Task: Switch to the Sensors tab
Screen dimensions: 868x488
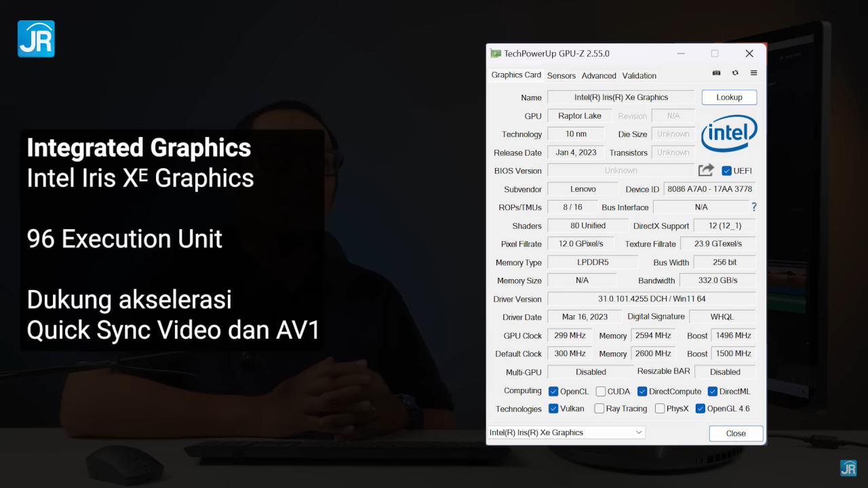Action: coord(561,75)
